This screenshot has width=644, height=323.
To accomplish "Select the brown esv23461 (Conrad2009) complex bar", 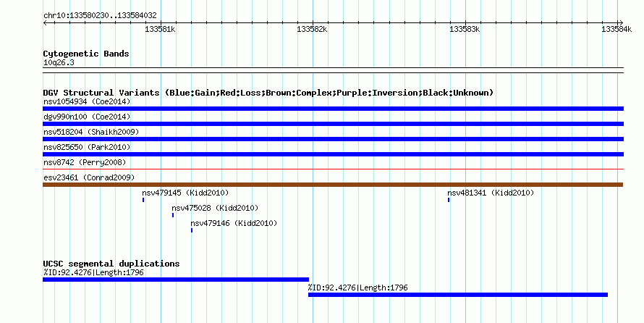I will tap(333, 185).
